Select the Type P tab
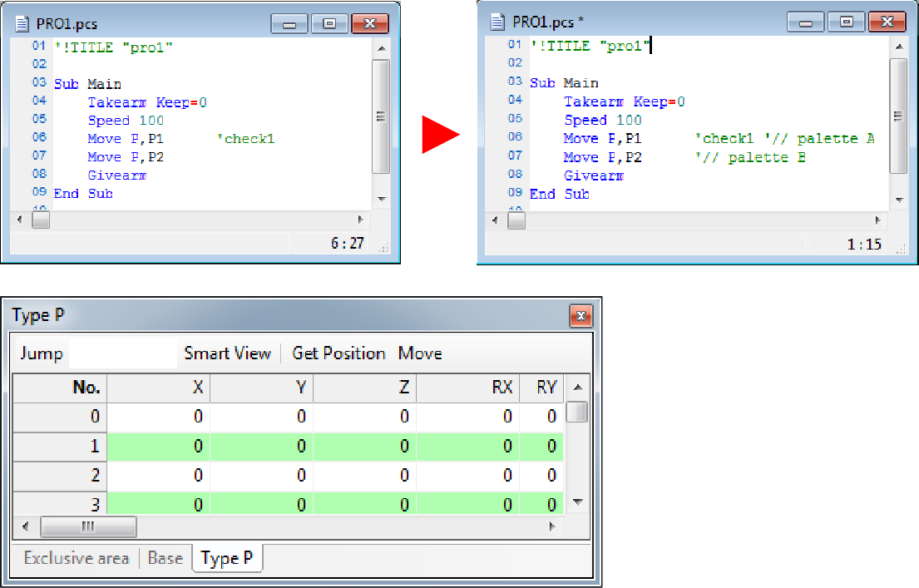This screenshot has width=919, height=588. click(x=227, y=558)
